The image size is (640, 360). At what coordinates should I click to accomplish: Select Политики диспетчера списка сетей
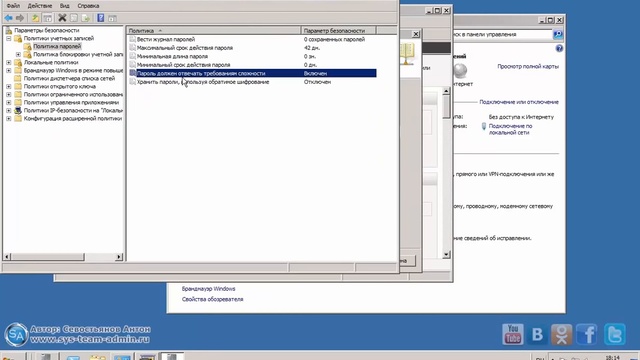coord(69,78)
